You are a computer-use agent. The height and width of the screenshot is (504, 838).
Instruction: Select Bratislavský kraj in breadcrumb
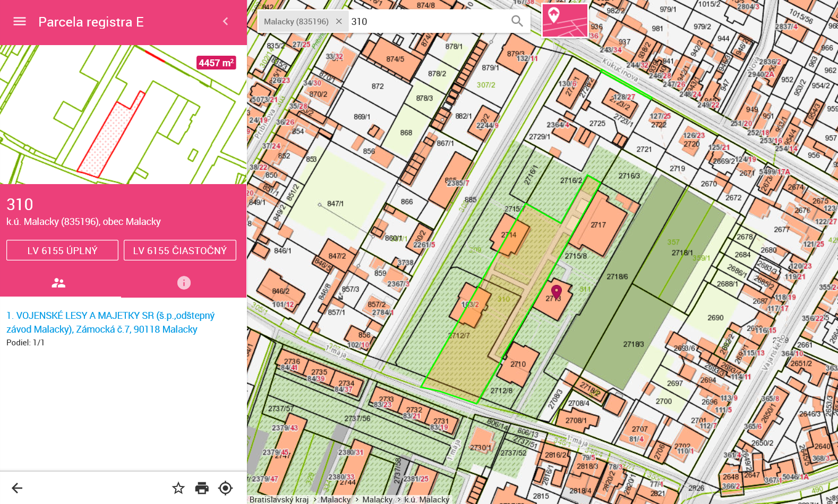[279, 499]
